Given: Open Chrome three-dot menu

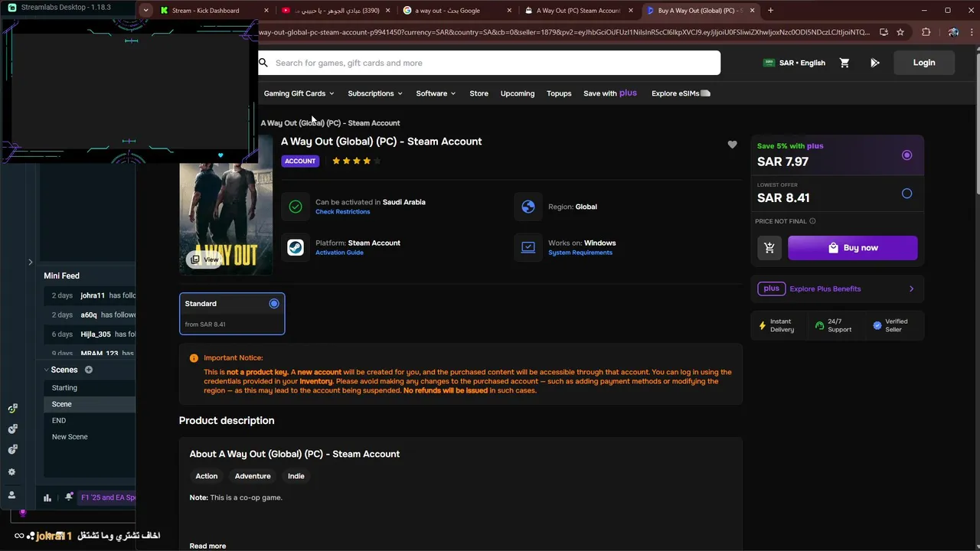Looking at the screenshot, I should (x=970, y=32).
